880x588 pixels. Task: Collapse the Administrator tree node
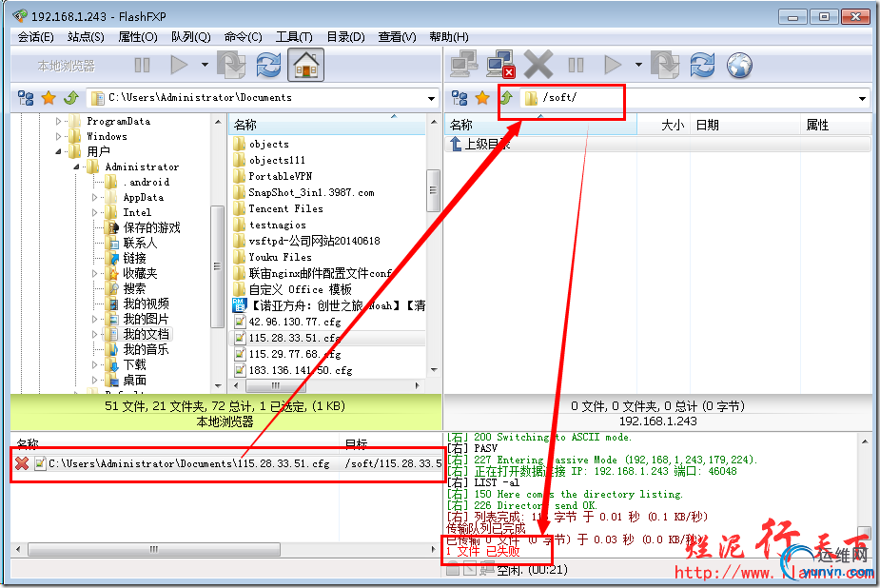pyautogui.click(x=76, y=167)
